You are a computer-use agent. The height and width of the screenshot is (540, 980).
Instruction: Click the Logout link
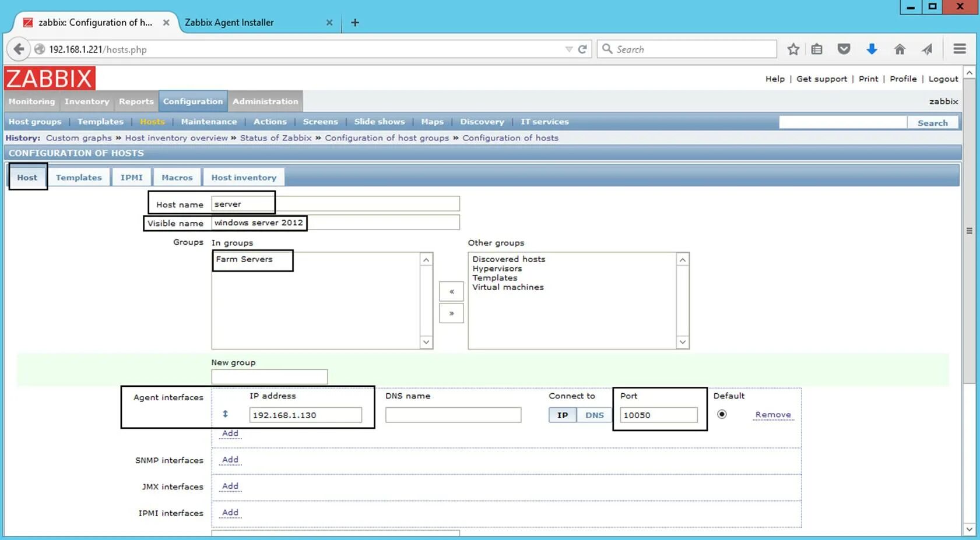943,79
